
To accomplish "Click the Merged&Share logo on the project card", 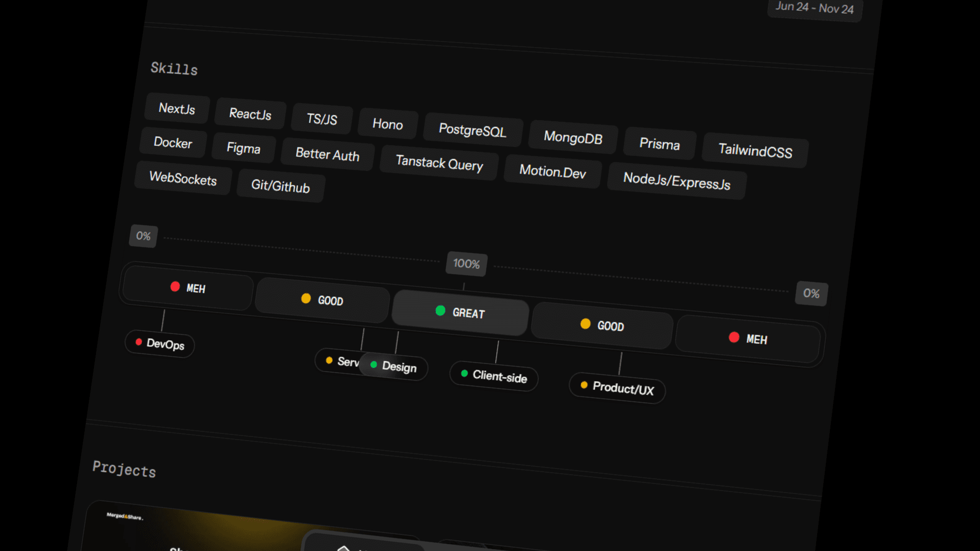I will (124, 517).
